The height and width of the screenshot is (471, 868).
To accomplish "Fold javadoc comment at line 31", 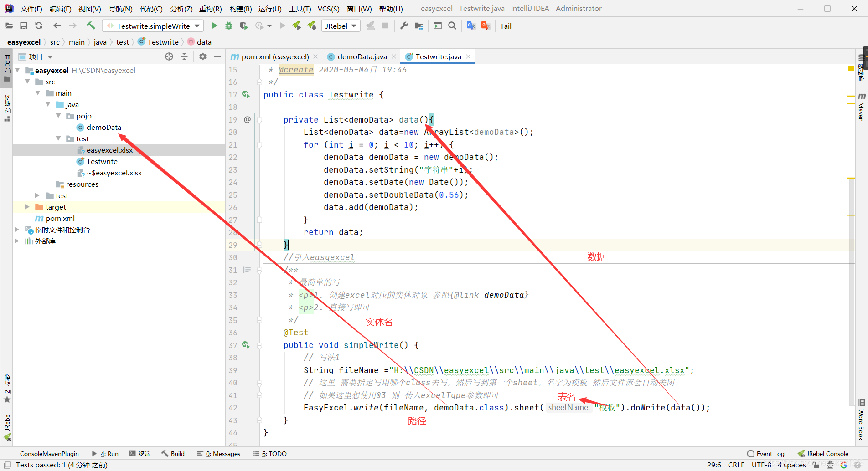I will 259,270.
